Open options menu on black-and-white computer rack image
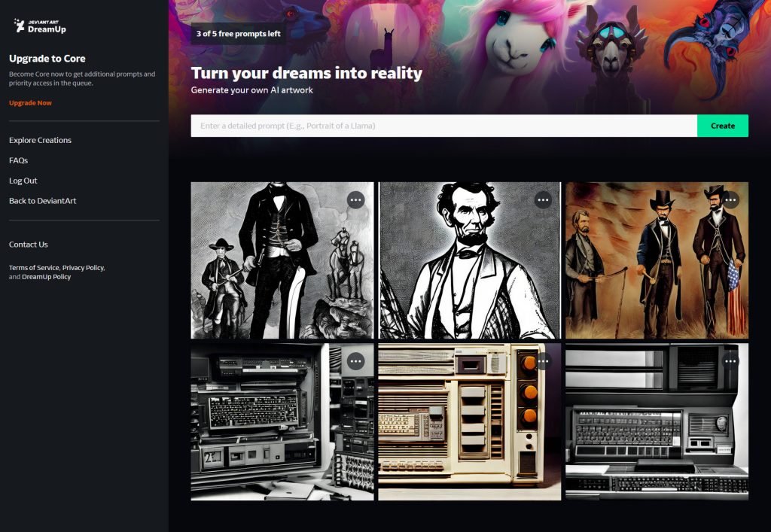This screenshot has width=771, height=532. pyautogui.click(x=355, y=361)
